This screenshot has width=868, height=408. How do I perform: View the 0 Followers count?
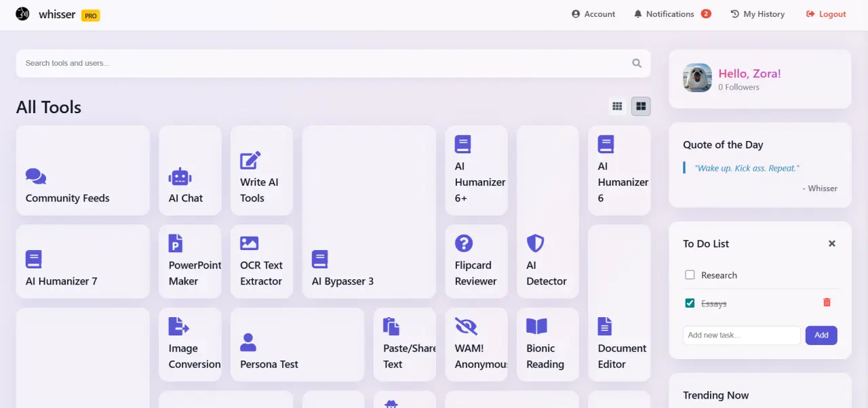click(738, 87)
